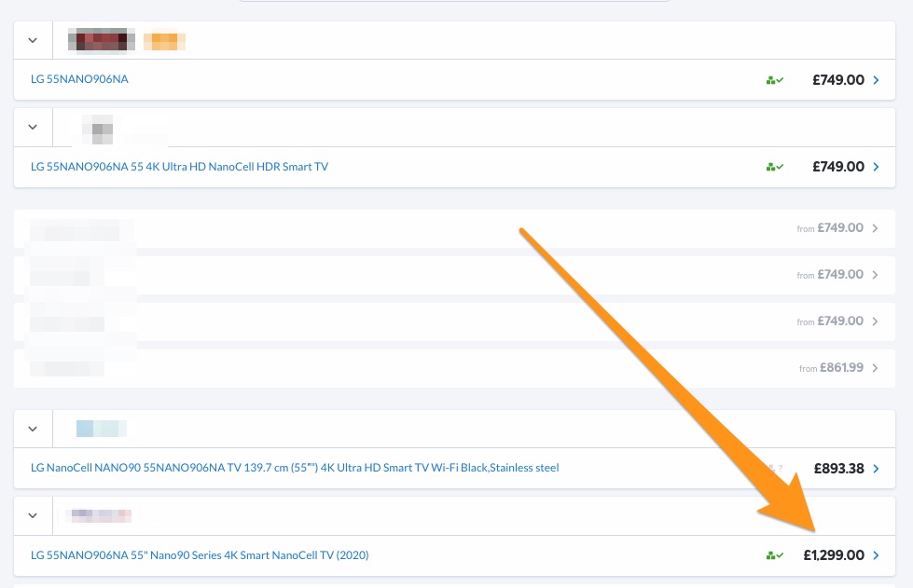Image resolution: width=913 pixels, height=588 pixels.
Task: Collapse the retailer group above the NanoCell HDR Smart TV listing
Action: coord(33,128)
